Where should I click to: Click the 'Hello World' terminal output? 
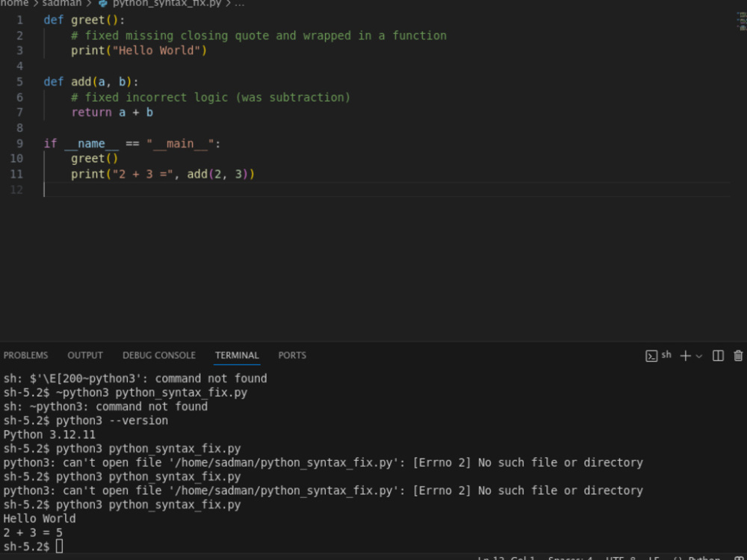pos(40,519)
